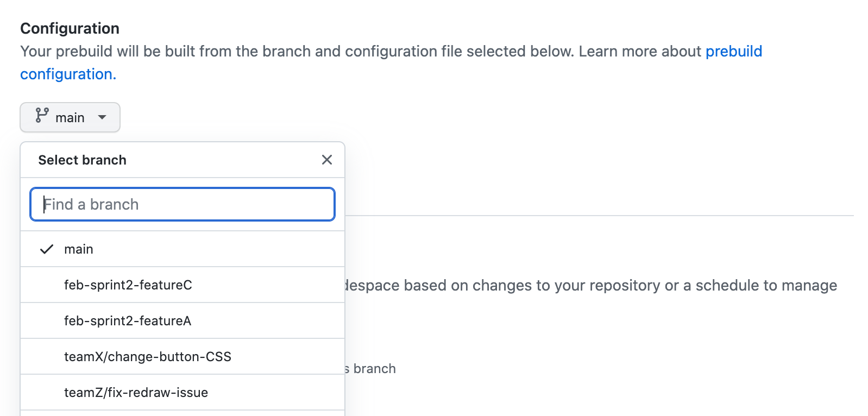
Task: Place cursor inside the branch filter box
Action: [182, 204]
